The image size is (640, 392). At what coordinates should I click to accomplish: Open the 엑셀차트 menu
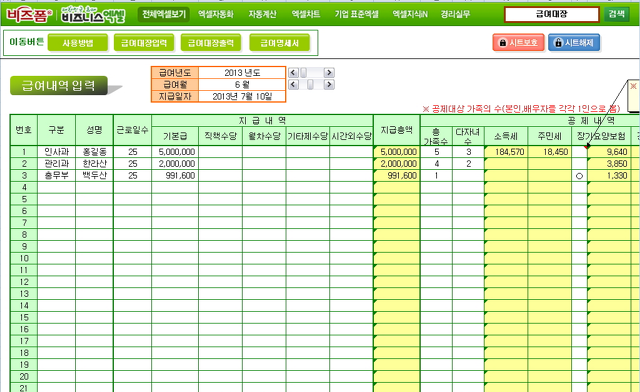[x=306, y=14]
